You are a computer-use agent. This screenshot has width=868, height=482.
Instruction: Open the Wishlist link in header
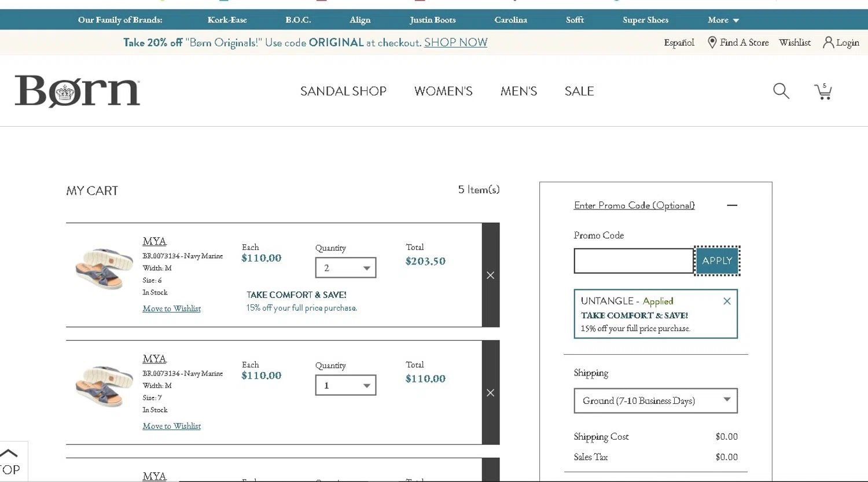[795, 42]
